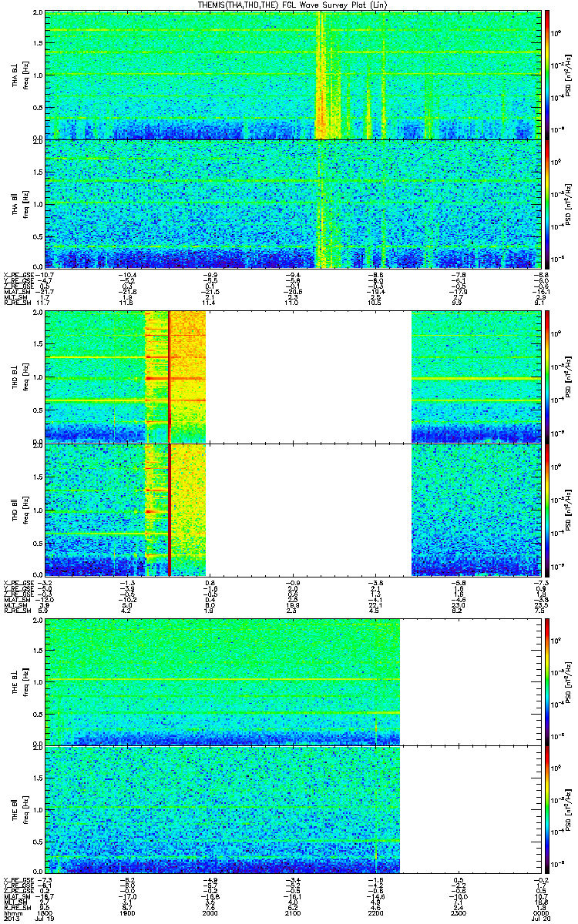
Task: Click the PSD [nT²/Hz] label beside THA B-perpendicular
Action: pos(569,75)
